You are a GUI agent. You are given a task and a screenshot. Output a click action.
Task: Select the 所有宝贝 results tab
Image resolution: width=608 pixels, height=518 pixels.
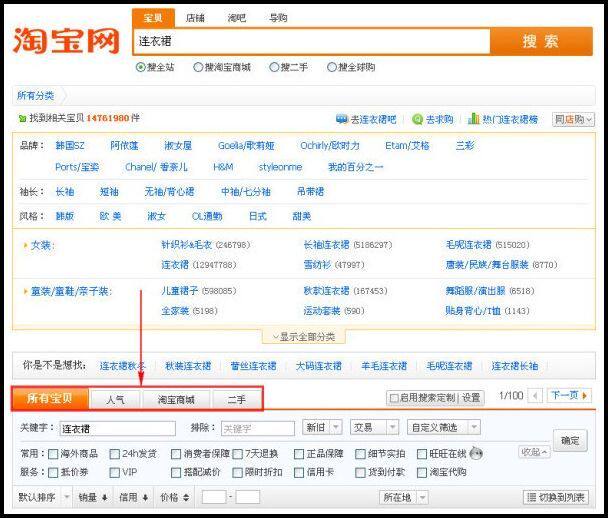click(x=50, y=399)
